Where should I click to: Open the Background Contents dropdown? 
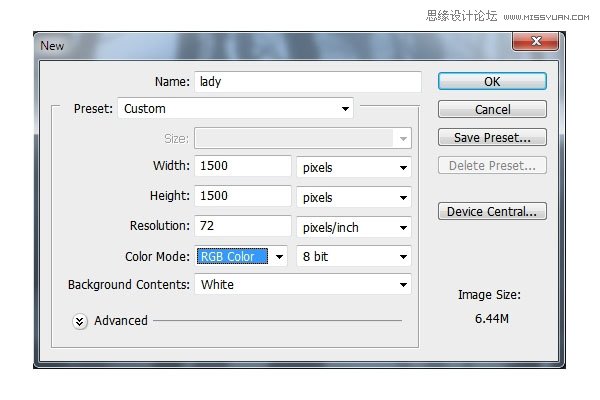(303, 284)
